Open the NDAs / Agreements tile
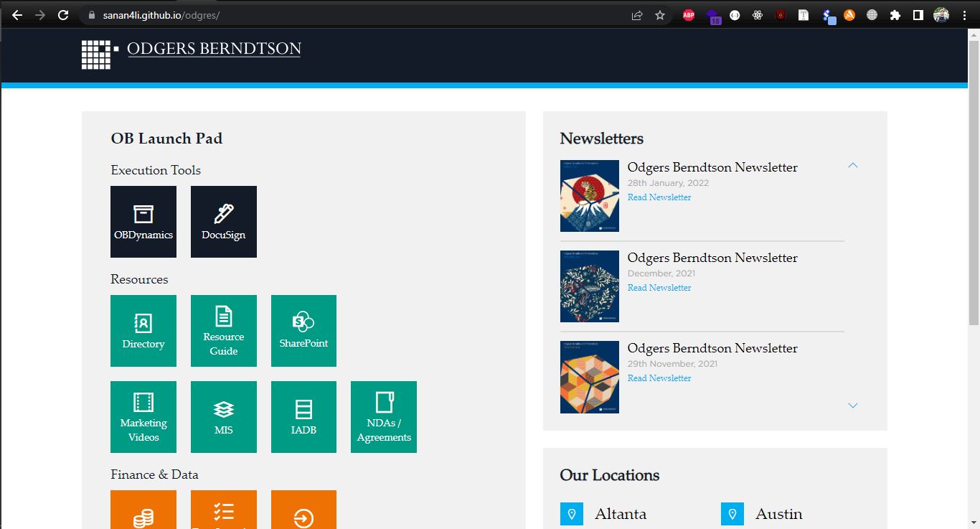 pos(384,417)
